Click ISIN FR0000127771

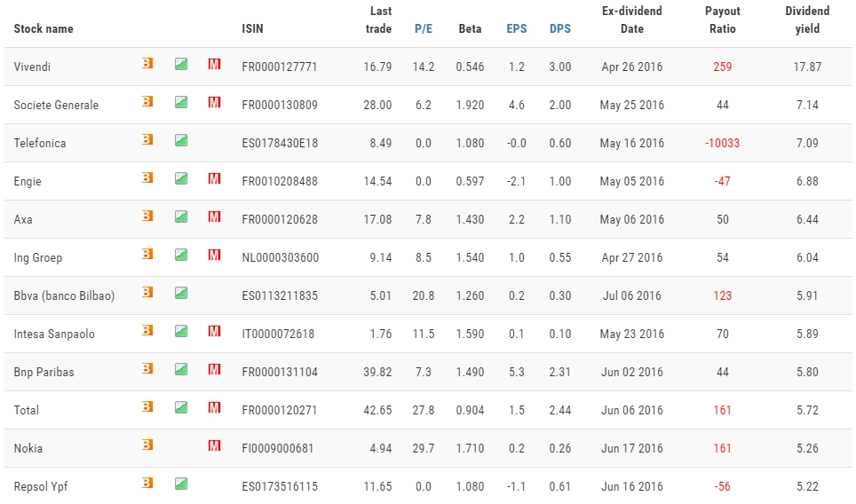[280, 67]
